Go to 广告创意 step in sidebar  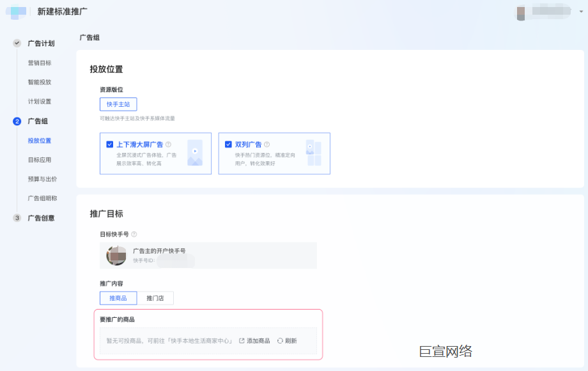click(42, 218)
